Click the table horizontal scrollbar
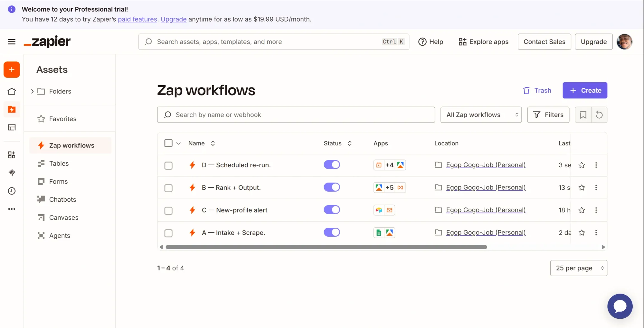The image size is (644, 328). click(x=326, y=247)
